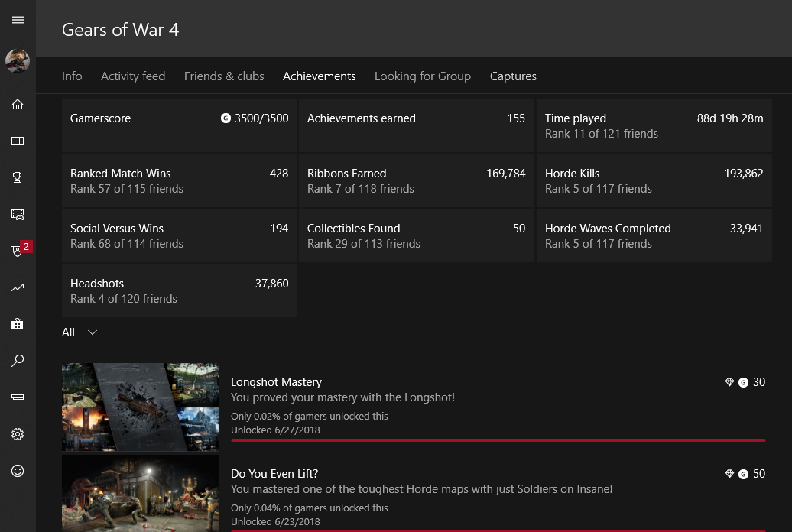Select the Friends & clubs tab
Viewport: 792px width, 532px height.
click(x=224, y=76)
